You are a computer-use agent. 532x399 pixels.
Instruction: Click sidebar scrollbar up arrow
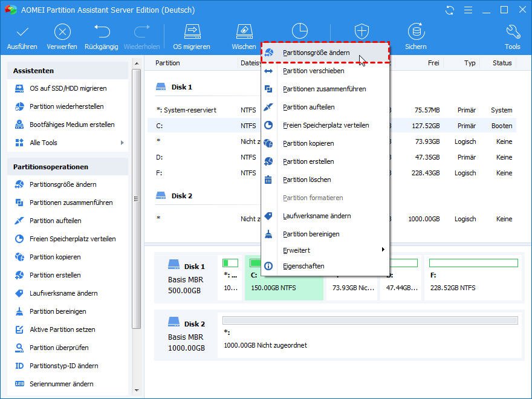click(x=137, y=63)
